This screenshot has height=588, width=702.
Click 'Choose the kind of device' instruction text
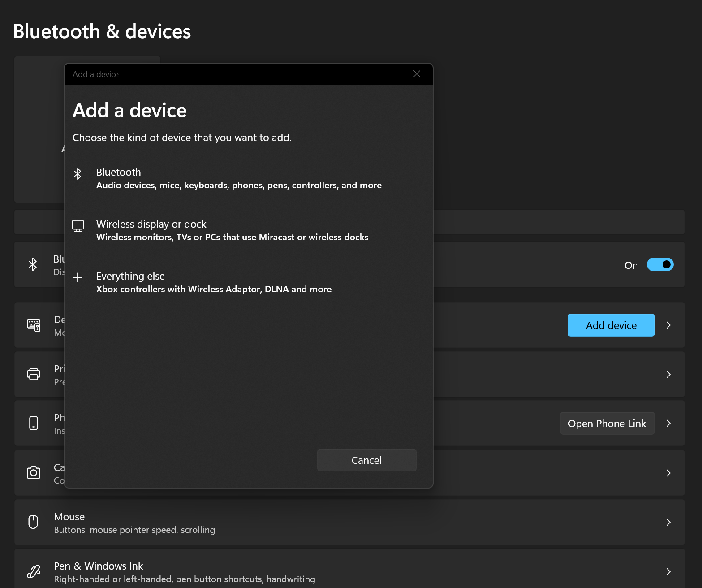(182, 138)
